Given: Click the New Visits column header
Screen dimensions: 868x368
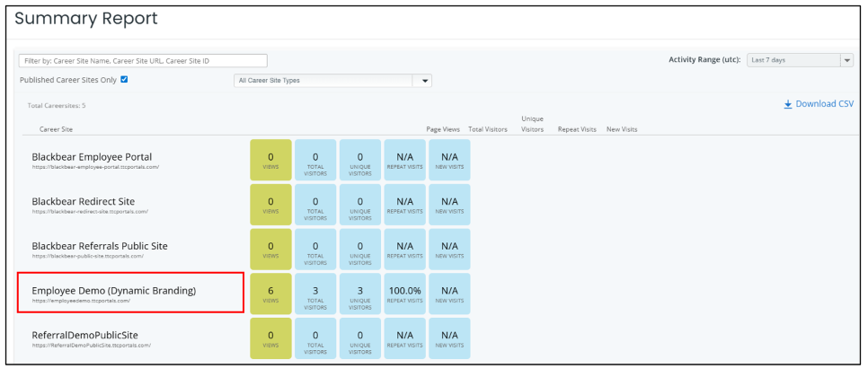Looking at the screenshot, I should click(x=622, y=129).
